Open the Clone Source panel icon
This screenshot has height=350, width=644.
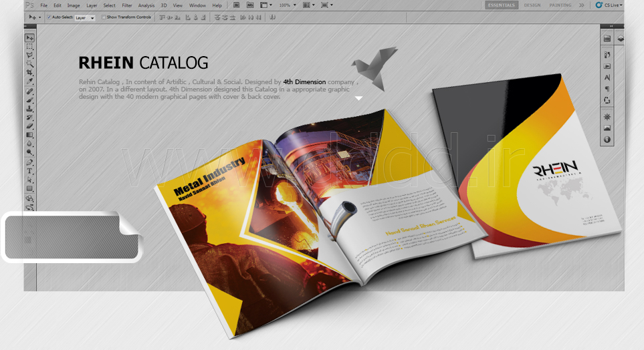607,100
